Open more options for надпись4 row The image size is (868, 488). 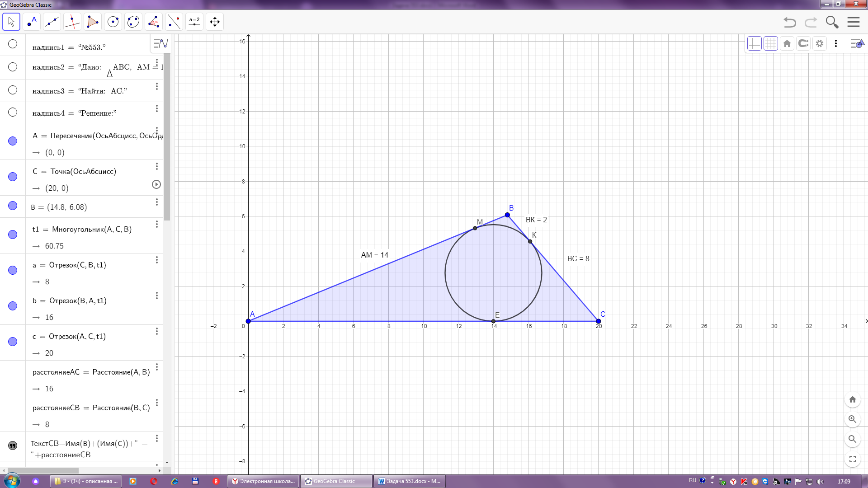coord(157,108)
